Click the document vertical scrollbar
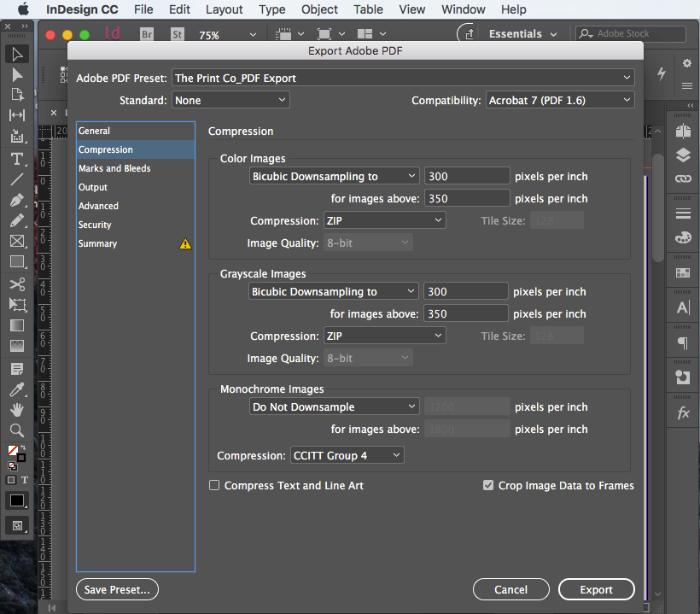The image size is (700, 614). [657, 208]
